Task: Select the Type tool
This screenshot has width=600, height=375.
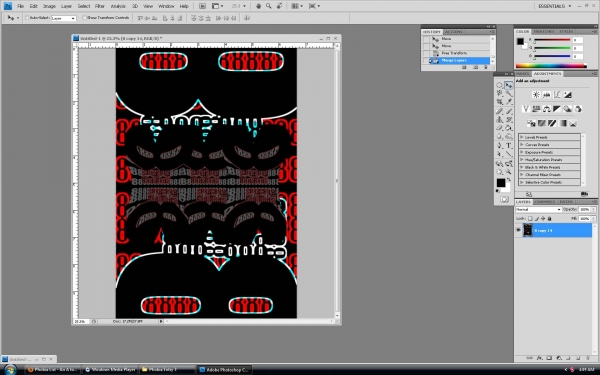Action: click(509, 146)
